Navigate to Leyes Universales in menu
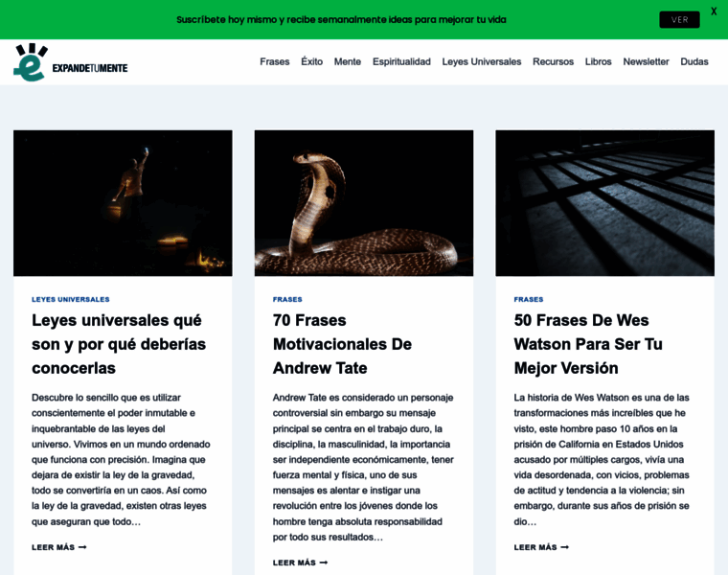The height and width of the screenshot is (575, 728). pyautogui.click(x=482, y=61)
